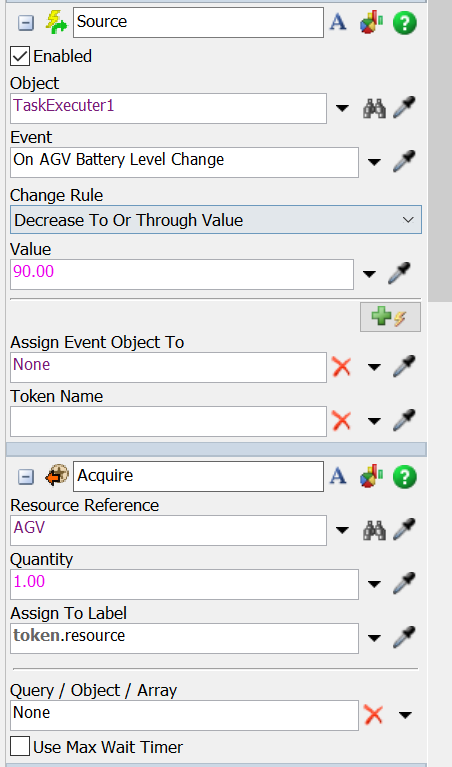Click the binoculars icon next to TaskExecuter1
Image resolution: width=452 pixels, height=767 pixels.
(374, 108)
